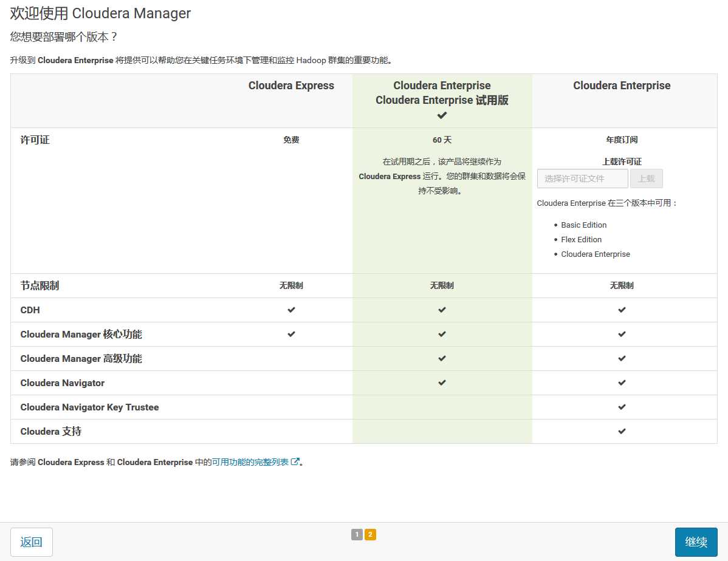Click 高级功能 checkmark in trial column
This screenshot has width=728, height=561.
point(442,358)
